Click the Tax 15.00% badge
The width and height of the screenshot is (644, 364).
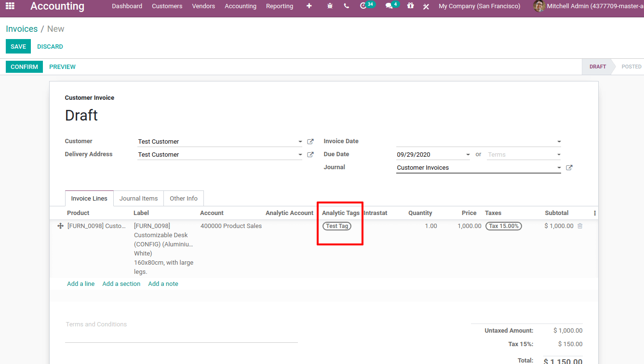point(504,226)
